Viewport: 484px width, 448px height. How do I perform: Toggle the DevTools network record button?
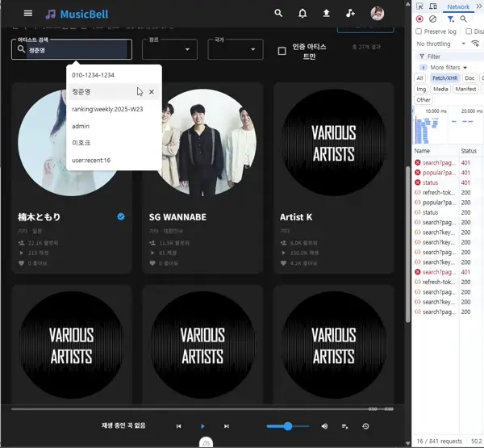(x=419, y=19)
